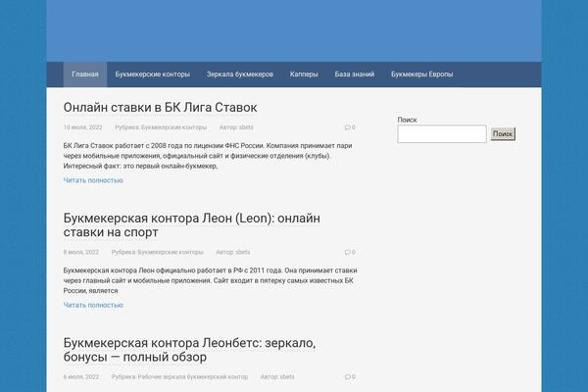This screenshot has height=392, width=588.
Task: Click comment icon of Лига Ставок article
Action: (350, 127)
